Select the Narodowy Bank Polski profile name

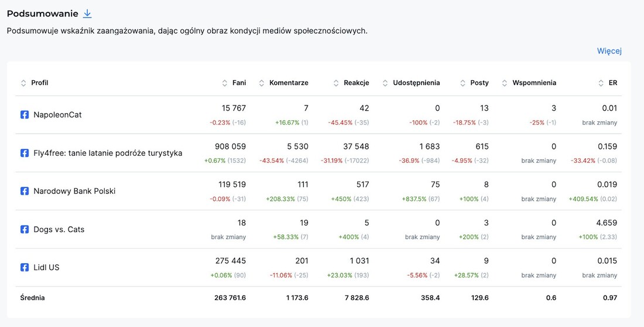[x=74, y=191]
